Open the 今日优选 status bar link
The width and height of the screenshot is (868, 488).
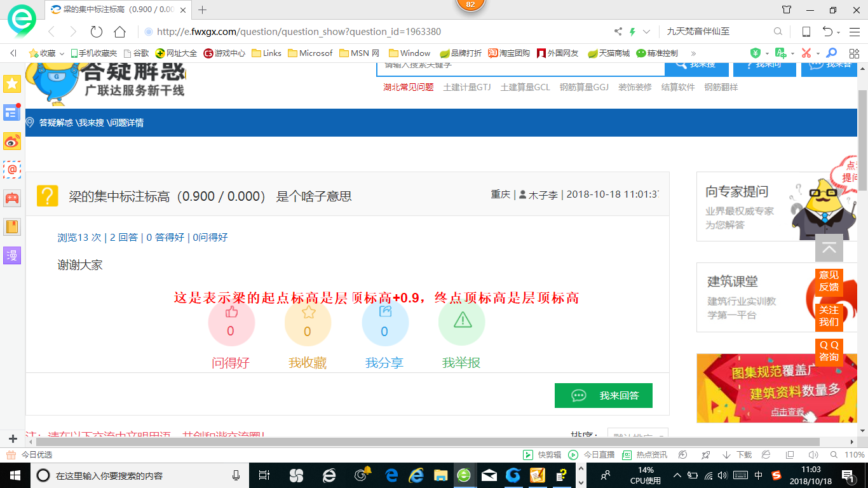(30, 455)
